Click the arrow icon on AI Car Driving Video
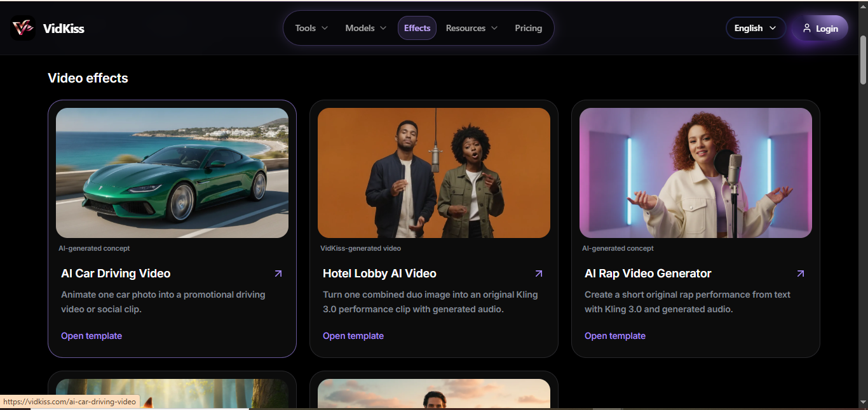This screenshot has height=410, width=868. 278,274
